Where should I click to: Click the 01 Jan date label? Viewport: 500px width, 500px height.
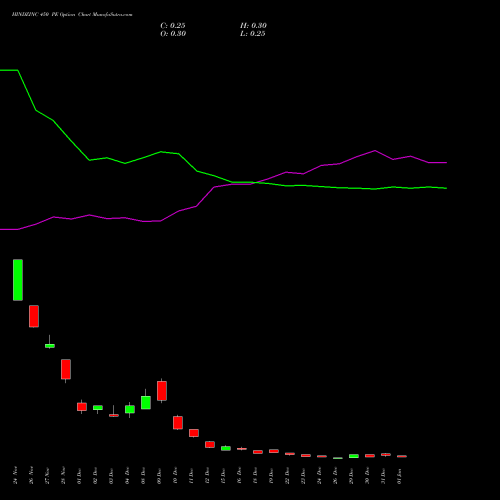click(399, 476)
